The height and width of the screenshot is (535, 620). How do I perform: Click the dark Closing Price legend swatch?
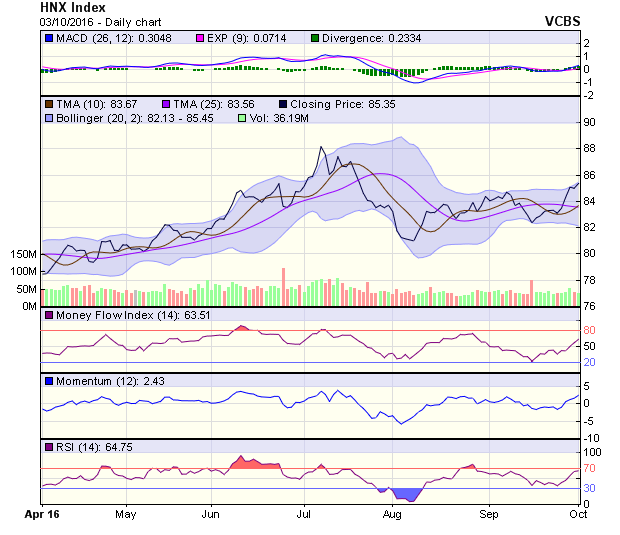click(284, 103)
